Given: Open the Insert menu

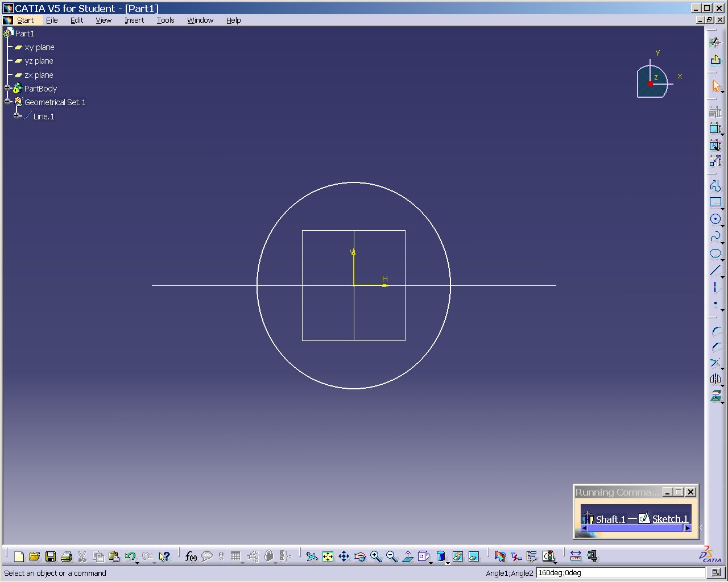Looking at the screenshot, I should point(134,20).
